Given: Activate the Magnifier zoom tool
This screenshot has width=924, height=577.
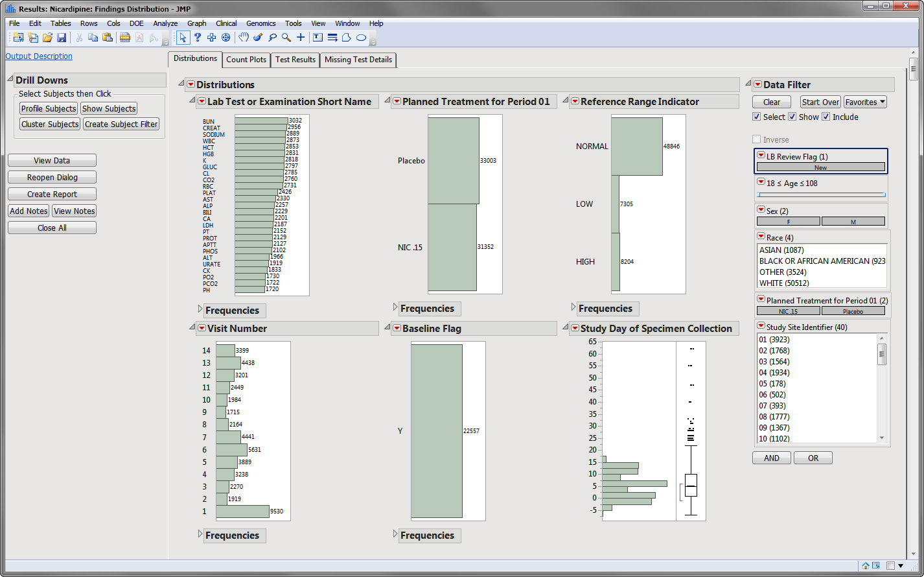Looking at the screenshot, I should pos(286,38).
